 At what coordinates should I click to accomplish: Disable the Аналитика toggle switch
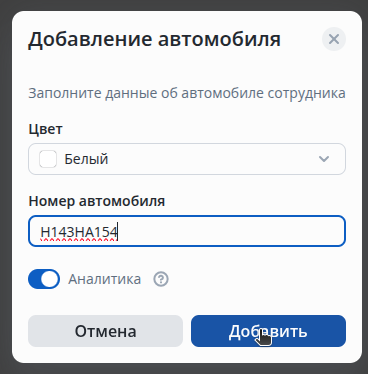(44, 279)
